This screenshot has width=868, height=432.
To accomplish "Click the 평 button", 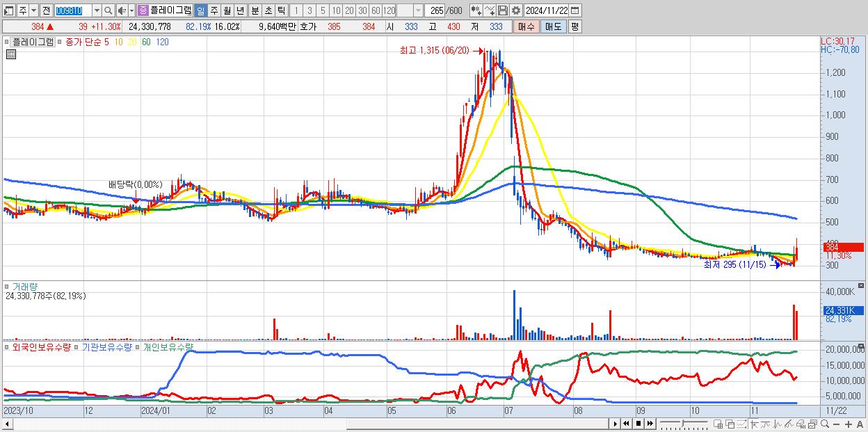I will pos(575,26).
